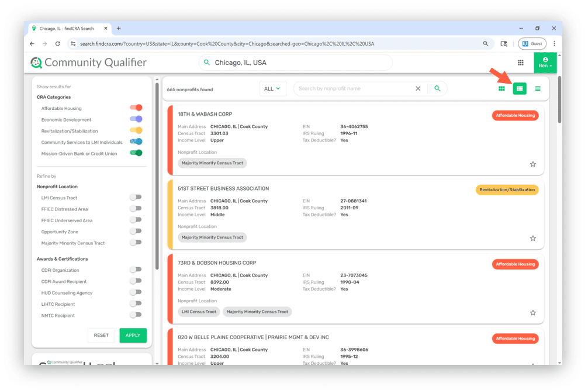Focus the Search by nonprofit name field

click(x=354, y=88)
